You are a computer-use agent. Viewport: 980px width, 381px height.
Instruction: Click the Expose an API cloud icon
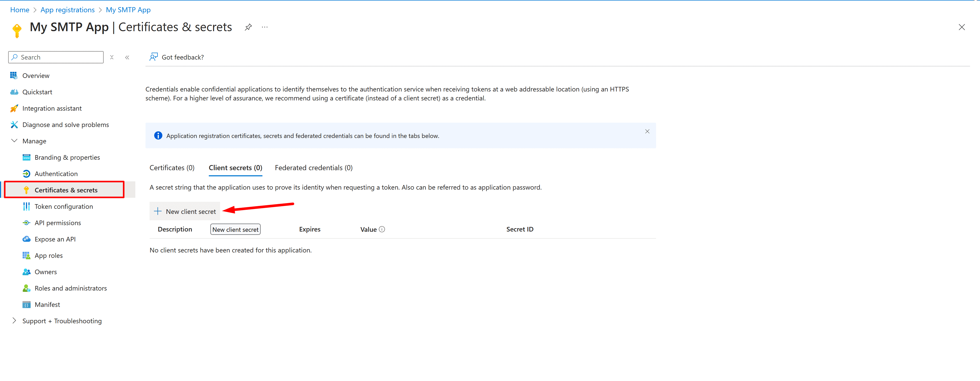click(26, 239)
